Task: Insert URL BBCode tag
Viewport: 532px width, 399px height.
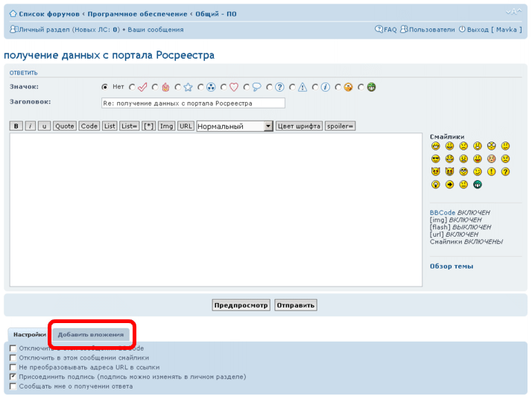Action: (x=186, y=126)
